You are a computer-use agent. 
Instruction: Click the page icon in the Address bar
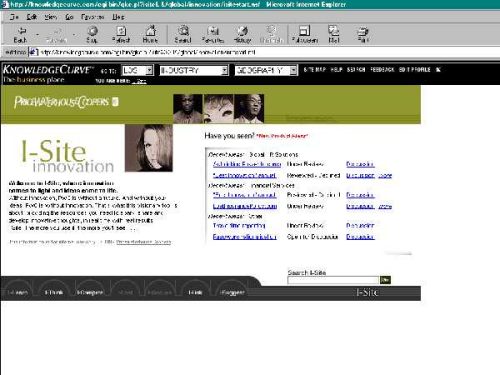33,52
